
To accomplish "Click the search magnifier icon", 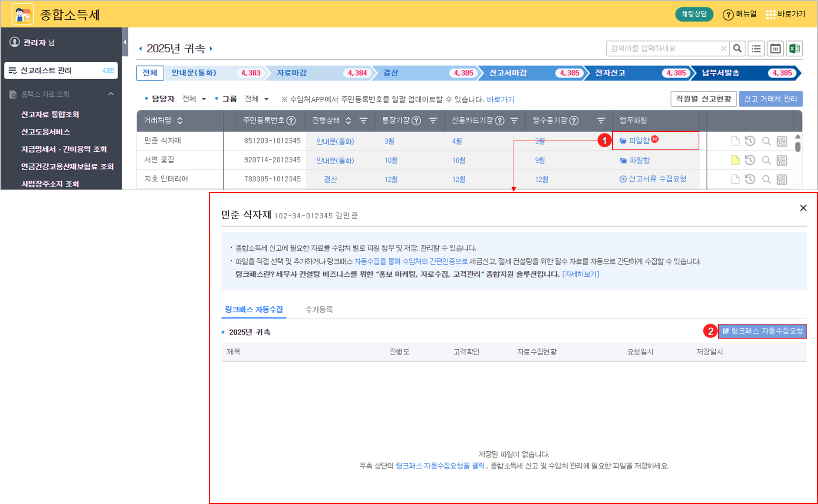I will coord(737,49).
